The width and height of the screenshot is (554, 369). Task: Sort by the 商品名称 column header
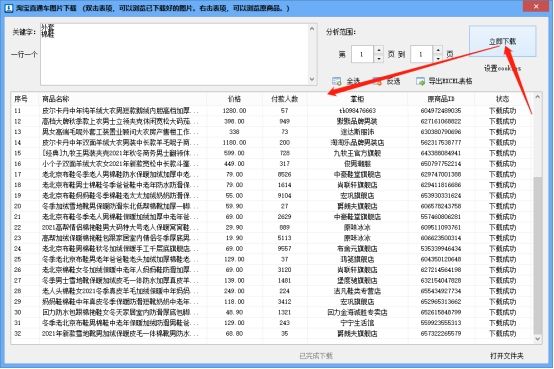(123, 99)
